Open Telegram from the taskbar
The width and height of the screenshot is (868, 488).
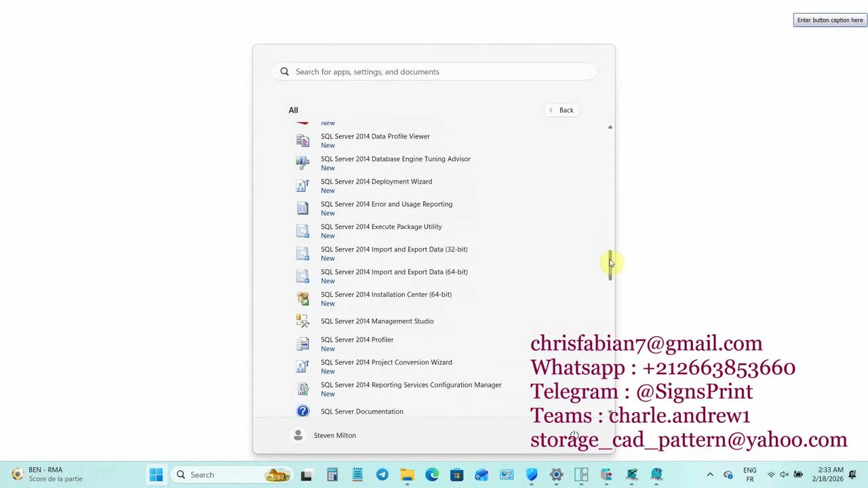[x=382, y=474]
